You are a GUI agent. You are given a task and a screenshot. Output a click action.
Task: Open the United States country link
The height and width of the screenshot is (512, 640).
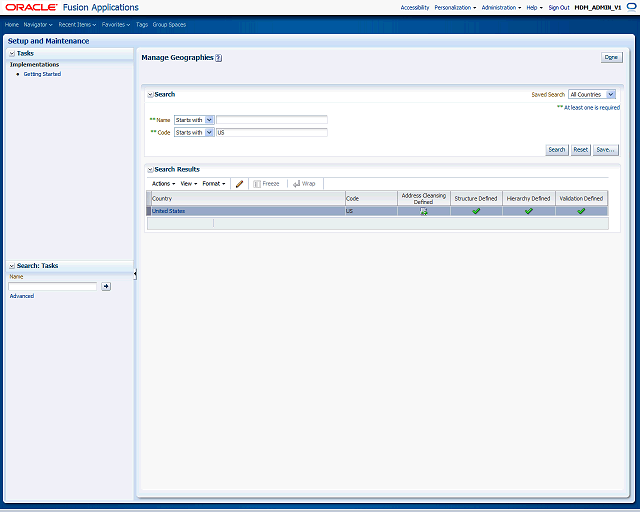coord(169,211)
